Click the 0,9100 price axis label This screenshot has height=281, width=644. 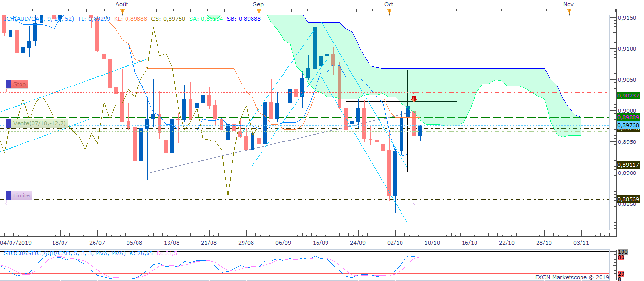click(627, 49)
